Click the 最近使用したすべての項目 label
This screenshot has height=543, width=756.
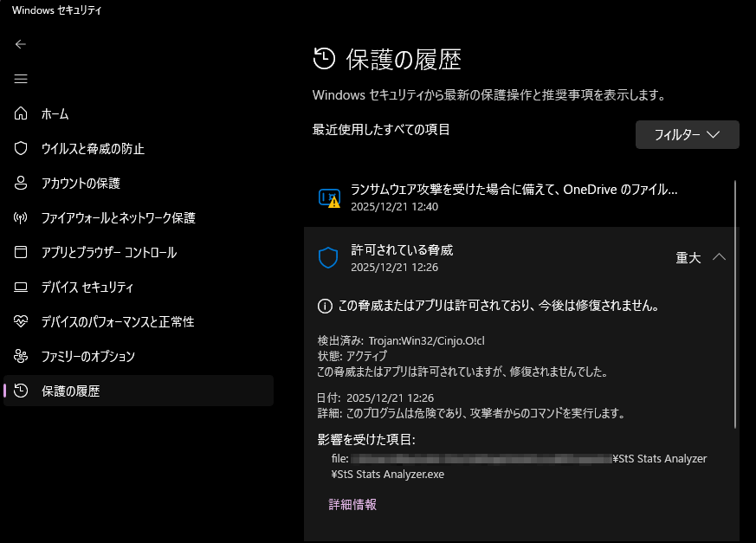pyautogui.click(x=381, y=129)
